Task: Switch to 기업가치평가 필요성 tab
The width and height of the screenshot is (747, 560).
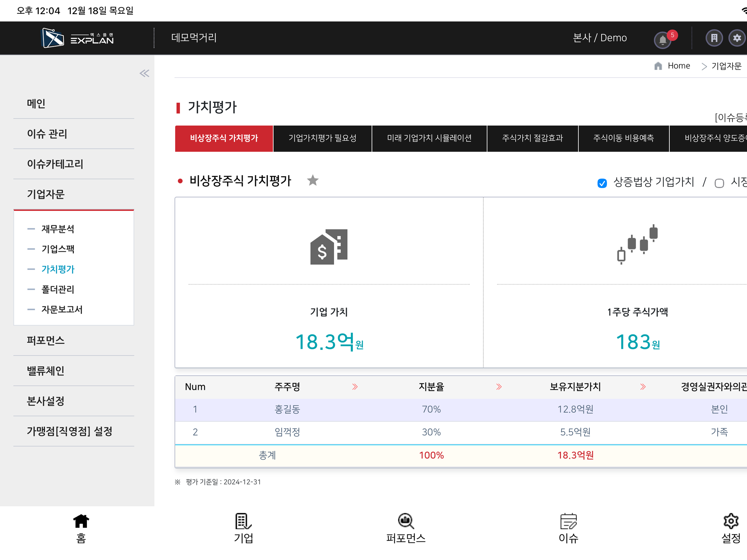Action: [323, 138]
